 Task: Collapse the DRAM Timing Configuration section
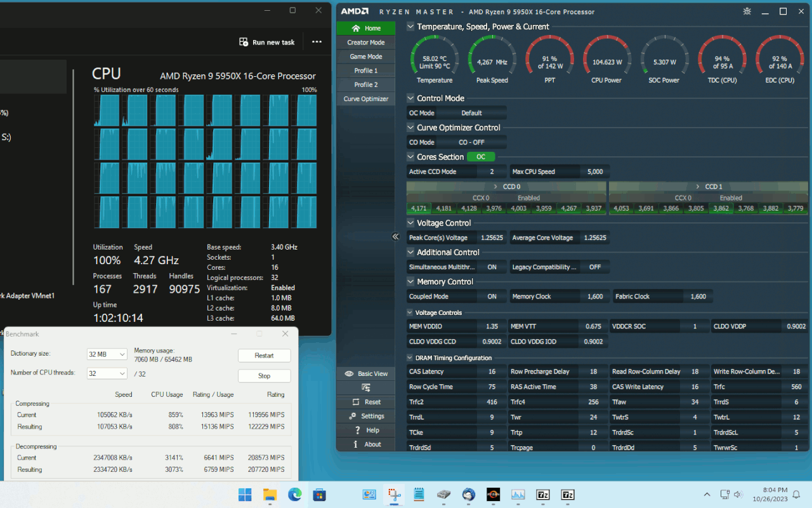pyautogui.click(x=410, y=358)
